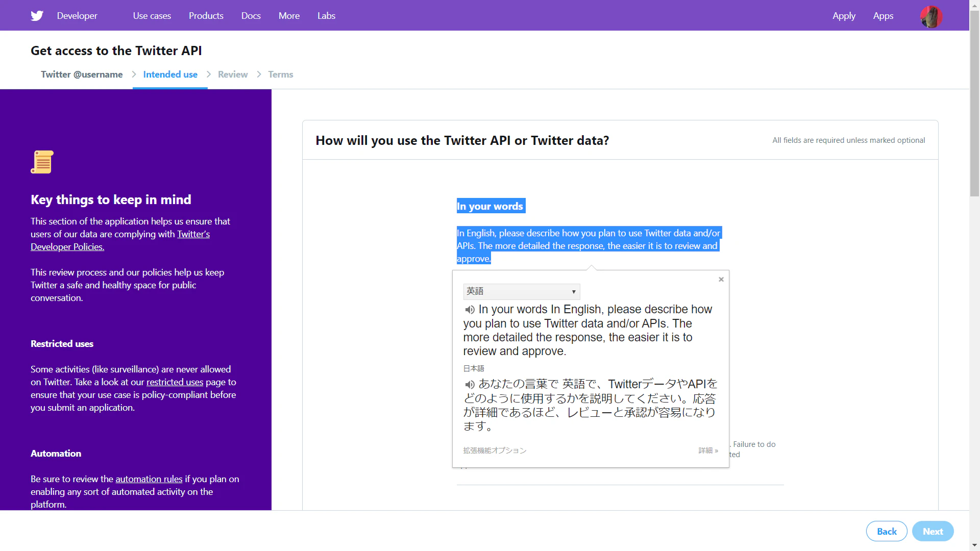Open the 英語 source language dropdown

(522, 291)
